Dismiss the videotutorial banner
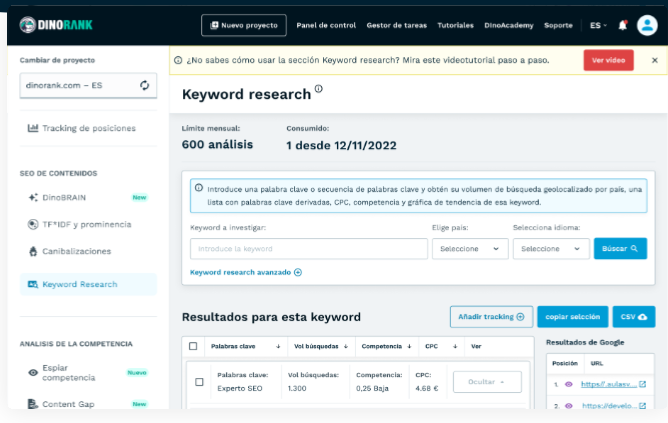This screenshot has width=668, height=423. 655,60
